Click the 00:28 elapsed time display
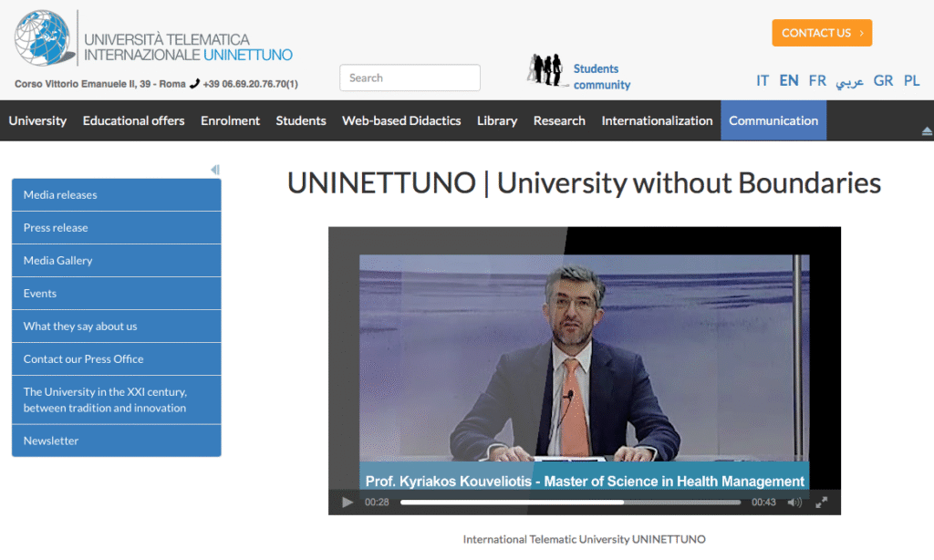The image size is (934, 560). coord(377,503)
